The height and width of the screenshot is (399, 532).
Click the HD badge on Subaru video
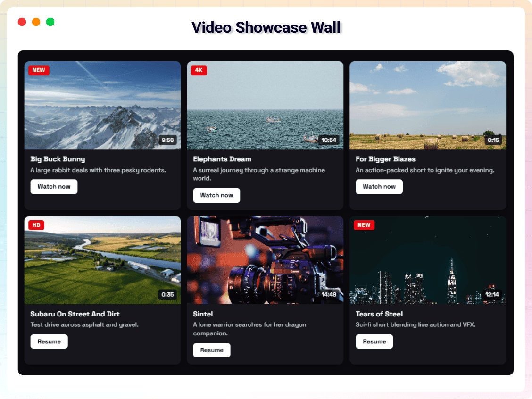[x=36, y=225]
